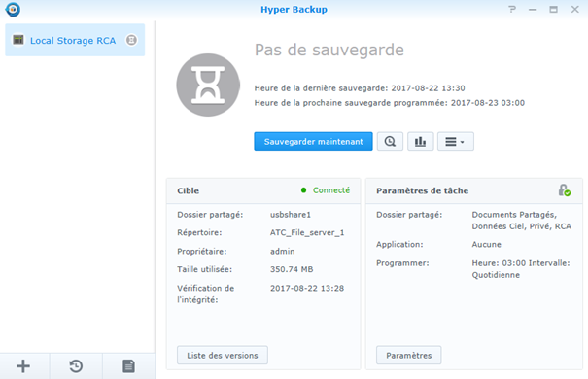This screenshot has height=379, width=588.
Task: Click the 350.74 MB used size value
Action: (x=292, y=269)
